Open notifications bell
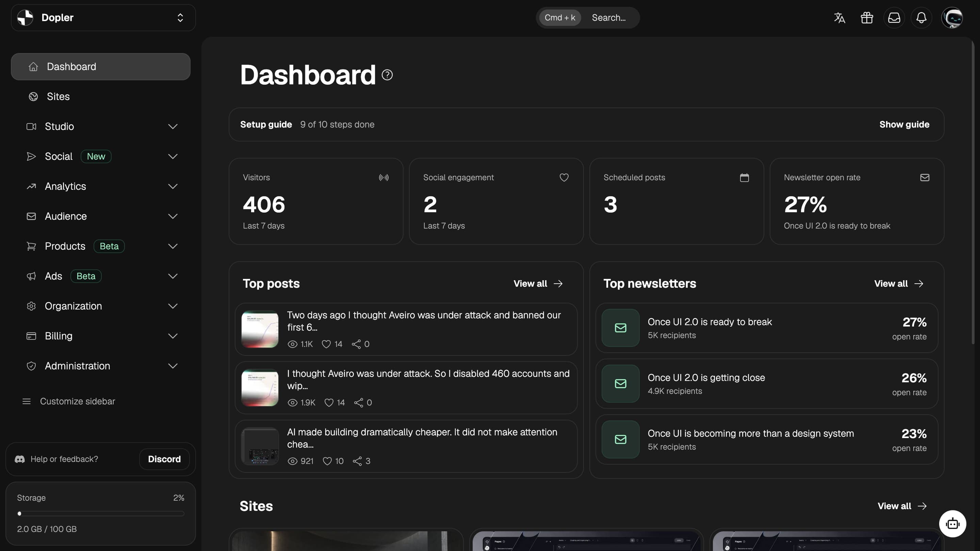Screen dimensions: 980x551 click(921, 17)
